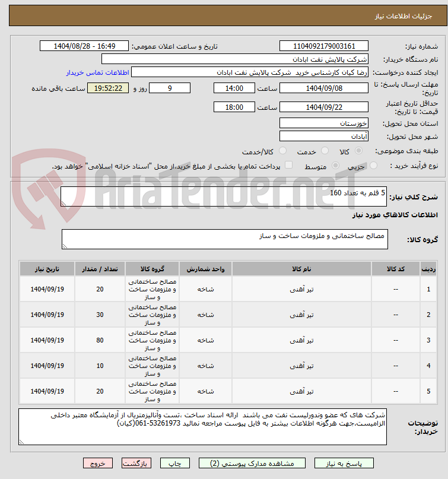Click تیر آهنی in row 2
This screenshot has height=479, width=448.
pyautogui.click(x=301, y=315)
